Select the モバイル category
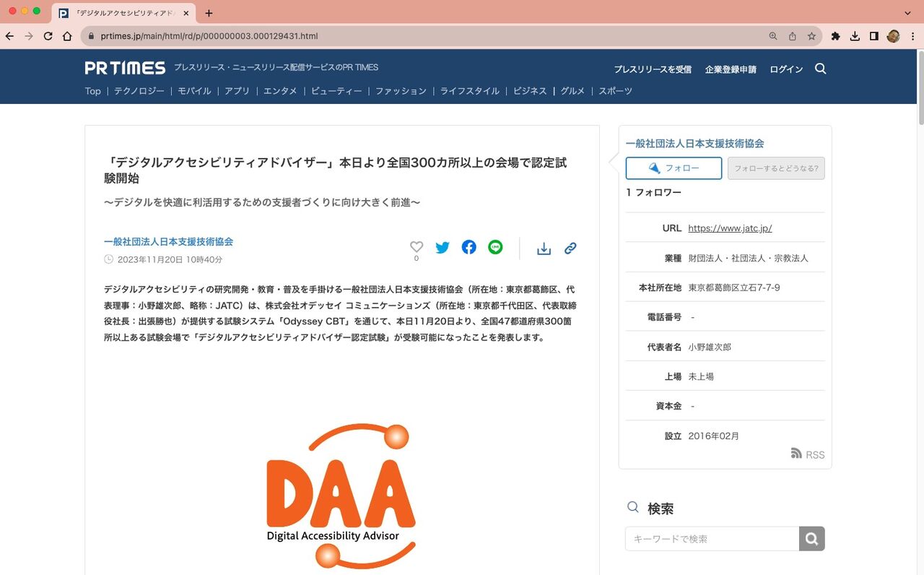The width and height of the screenshot is (924, 575). [x=194, y=91]
